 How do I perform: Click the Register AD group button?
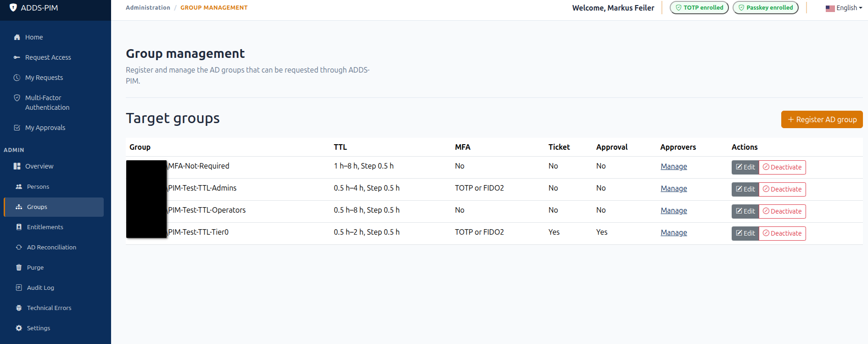tap(822, 119)
